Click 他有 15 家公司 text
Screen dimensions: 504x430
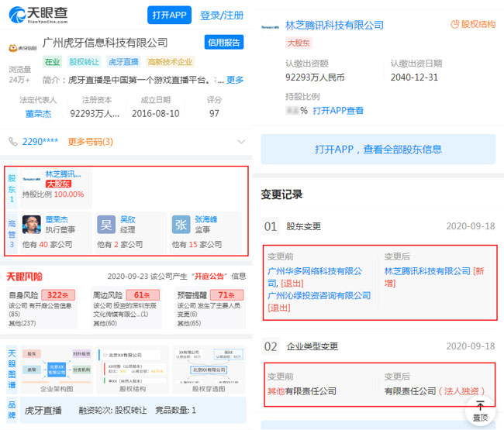(x=197, y=244)
